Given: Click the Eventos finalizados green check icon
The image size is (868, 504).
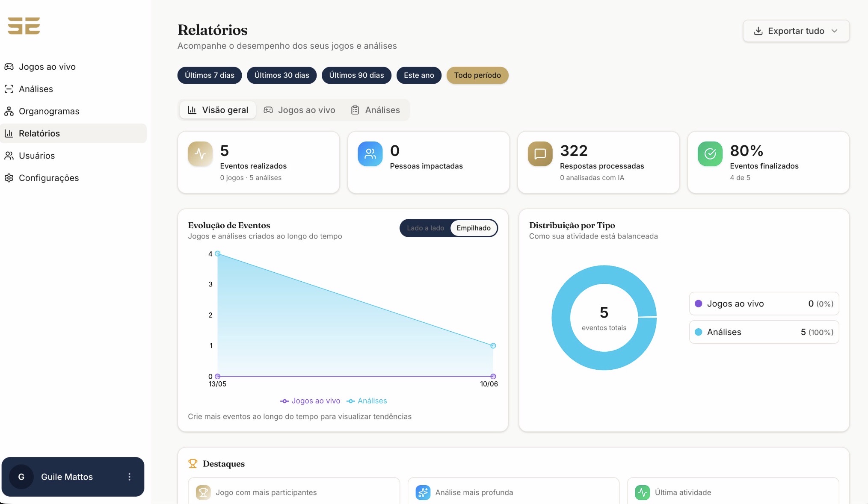Looking at the screenshot, I should [710, 154].
